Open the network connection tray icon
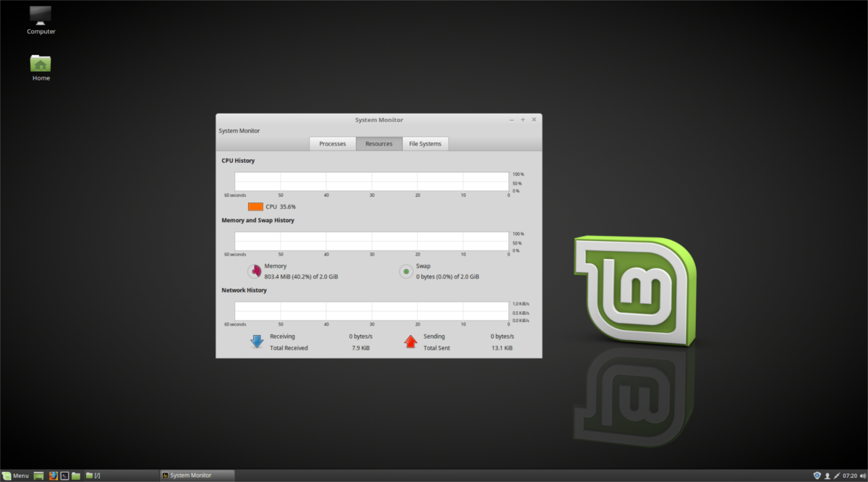 point(837,475)
